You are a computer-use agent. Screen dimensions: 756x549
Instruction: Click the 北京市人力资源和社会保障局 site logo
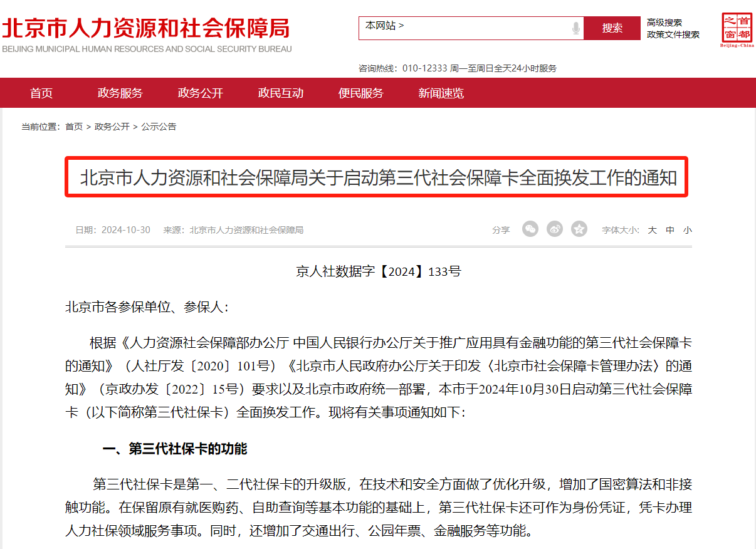(x=146, y=34)
